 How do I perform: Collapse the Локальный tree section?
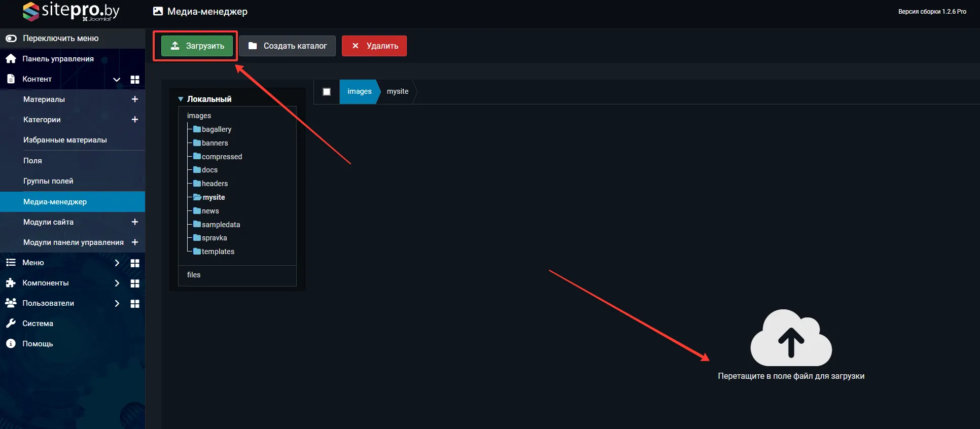tap(181, 99)
